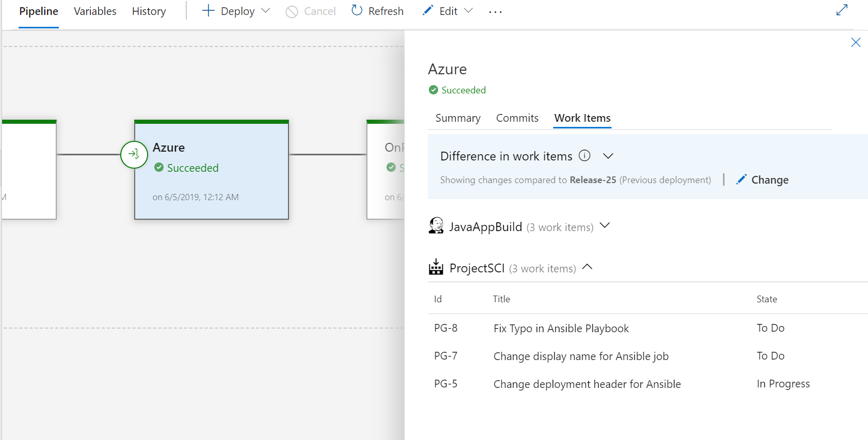The height and width of the screenshot is (440, 868).
Task: Click the Edit pencil icon in toolbar
Action: [x=428, y=10]
